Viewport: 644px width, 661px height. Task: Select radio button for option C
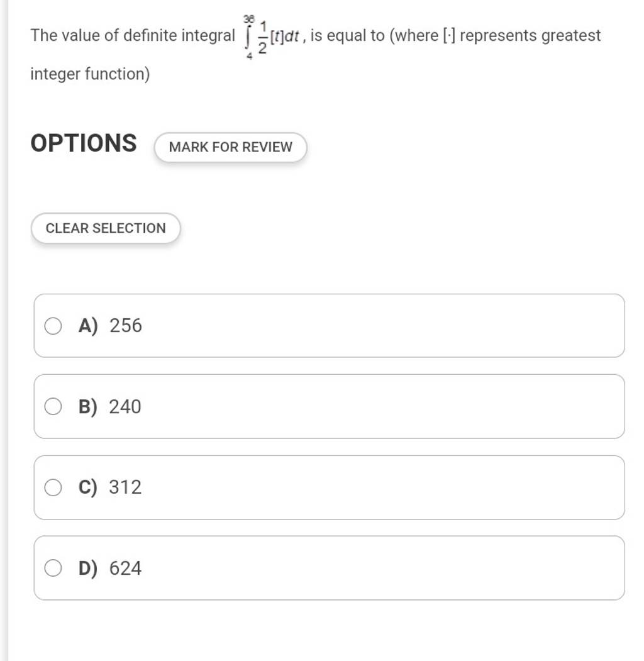click(53, 487)
